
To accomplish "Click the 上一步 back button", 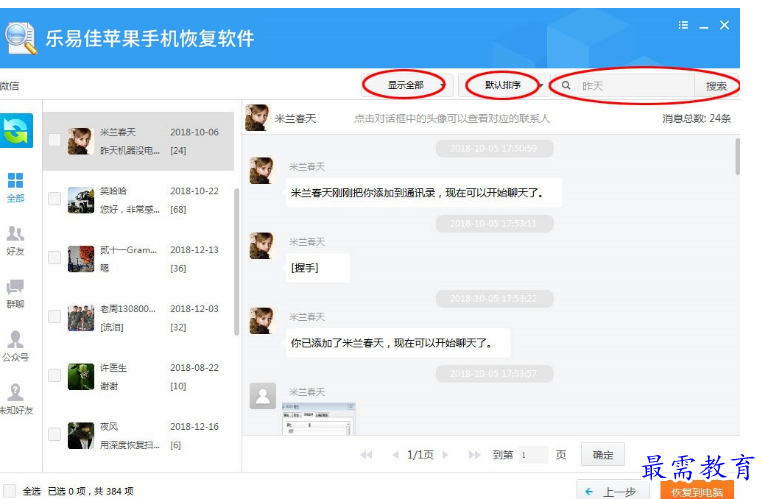I will pyautogui.click(x=613, y=491).
